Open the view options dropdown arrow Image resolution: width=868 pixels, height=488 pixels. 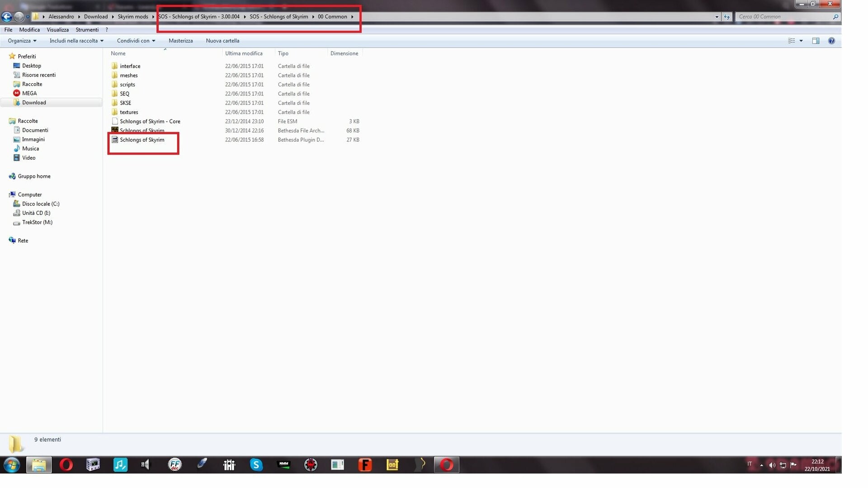(x=801, y=41)
